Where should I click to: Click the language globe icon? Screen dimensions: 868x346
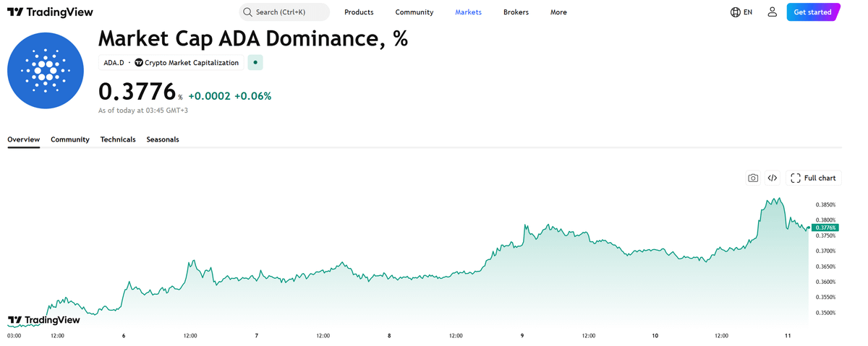[x=736, y=12]
